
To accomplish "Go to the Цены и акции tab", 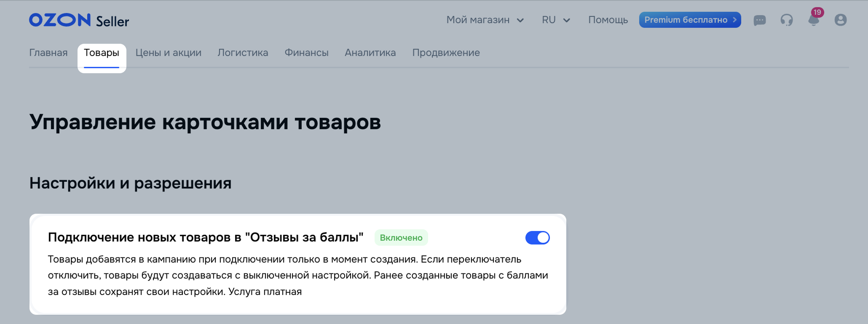I will coord(169,53).
